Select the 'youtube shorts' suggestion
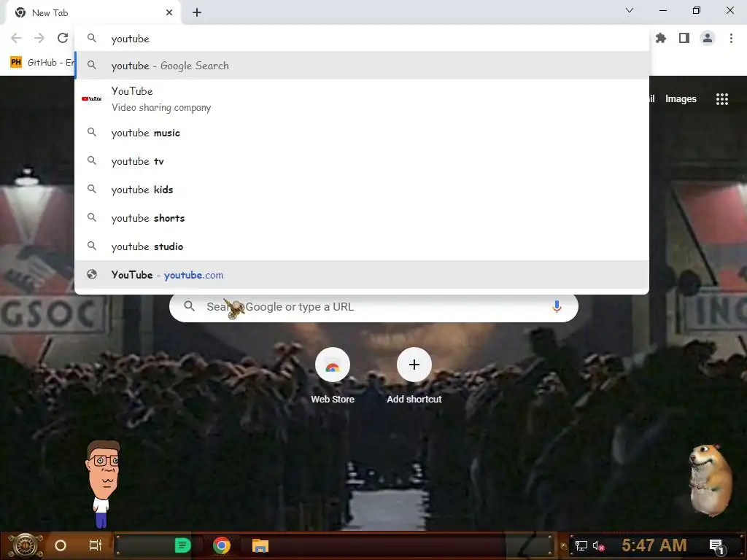 [362, 218]
